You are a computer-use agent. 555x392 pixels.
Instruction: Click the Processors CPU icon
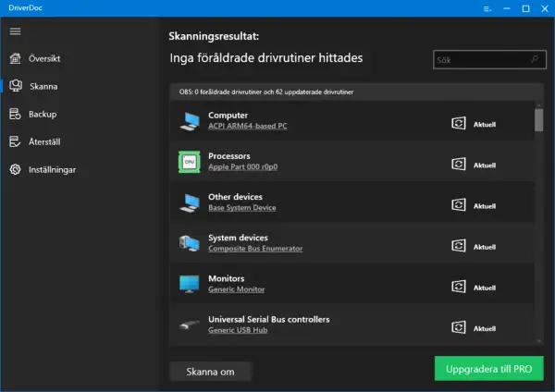pyautogui.click(x=189, y=162)
